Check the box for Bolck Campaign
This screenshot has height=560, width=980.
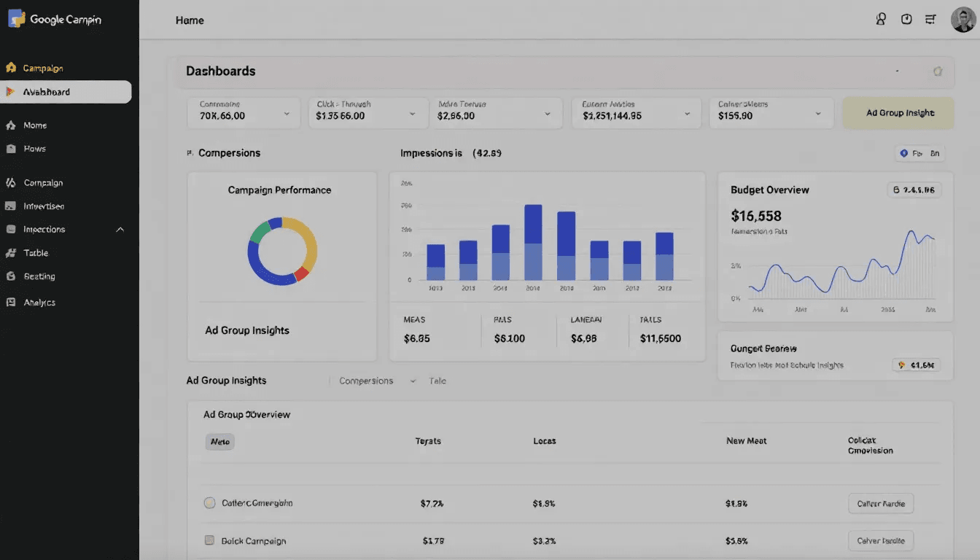click(209, 541)
